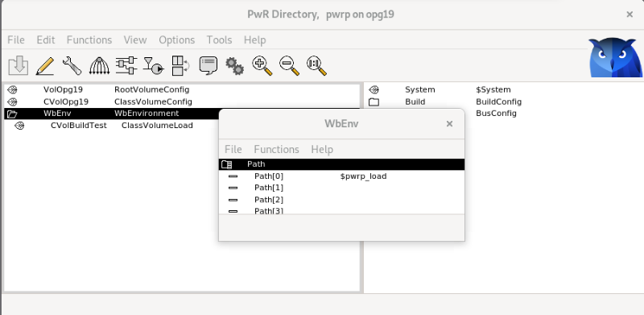This screenshot has width=644, height=315.
Task: Click the ProviewR owl logo
Action: 615,57
